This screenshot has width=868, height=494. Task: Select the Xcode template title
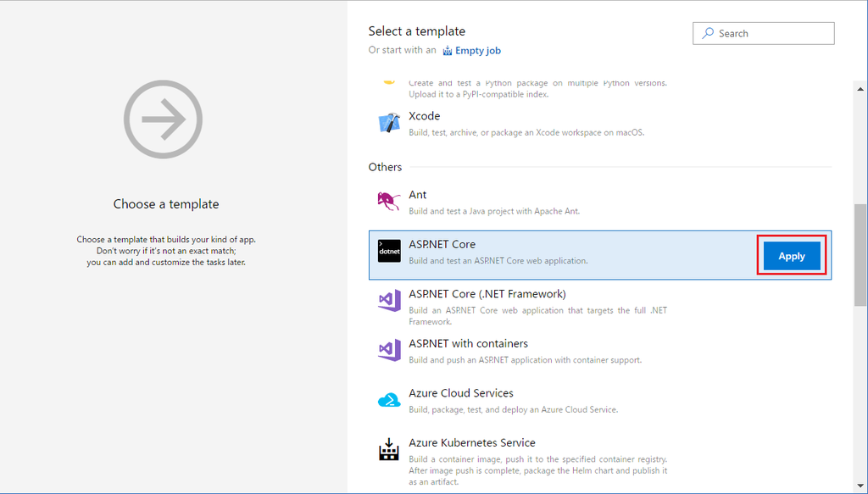[424, 116]
